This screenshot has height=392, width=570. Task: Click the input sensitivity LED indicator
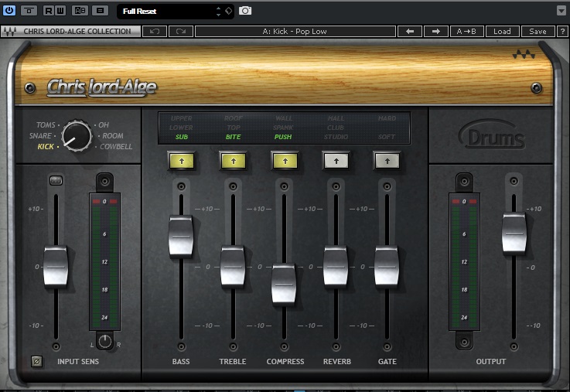point(56,181)
